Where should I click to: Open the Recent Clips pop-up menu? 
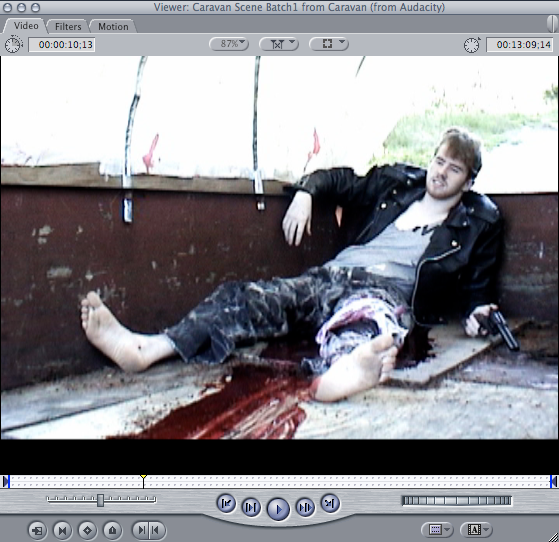tap(437, 530)
